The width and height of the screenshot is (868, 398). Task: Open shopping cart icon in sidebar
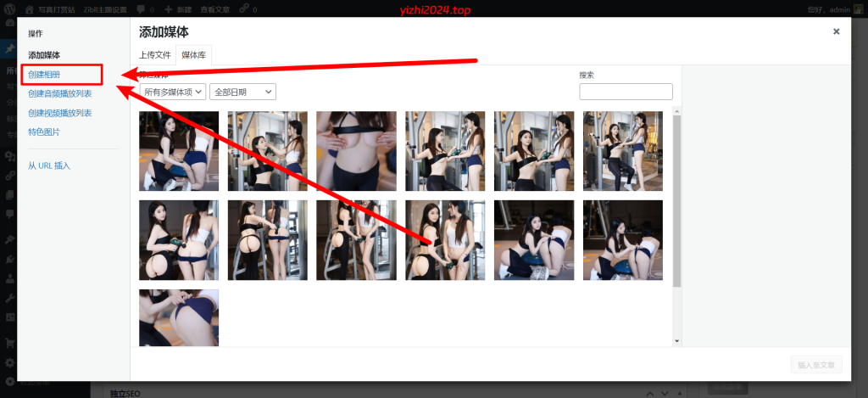click(x=9, y=344)
